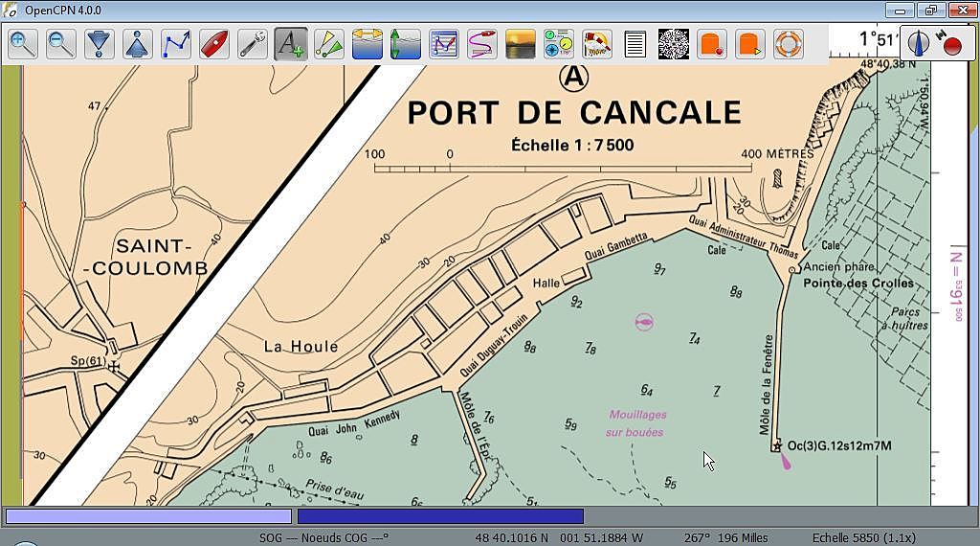Click the black-and-white speckled plugin icon
Viewport: 980px width, 546px height.
(674, 44)
